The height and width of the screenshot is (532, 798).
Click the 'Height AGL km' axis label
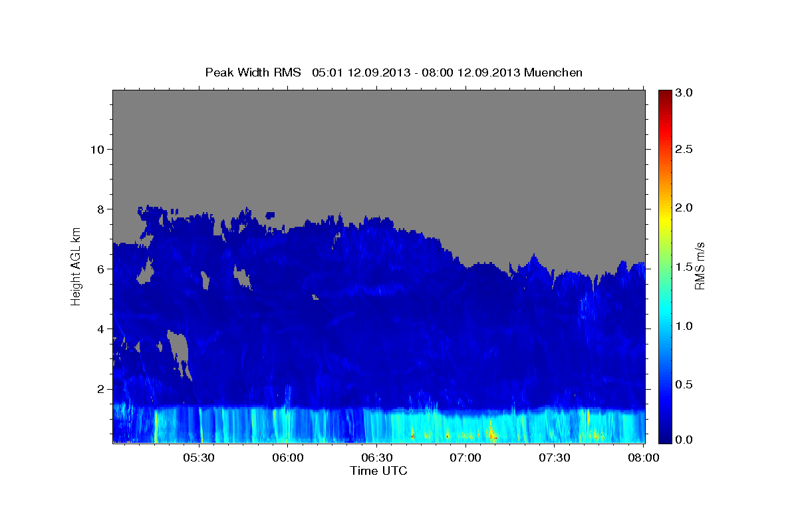coord(76,266)
